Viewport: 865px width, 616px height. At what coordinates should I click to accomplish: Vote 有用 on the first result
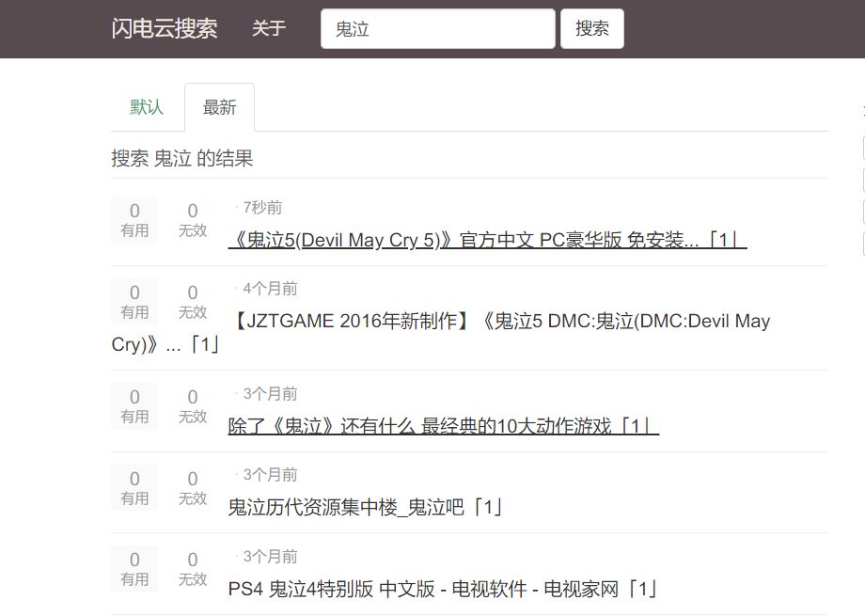[134, 220]
